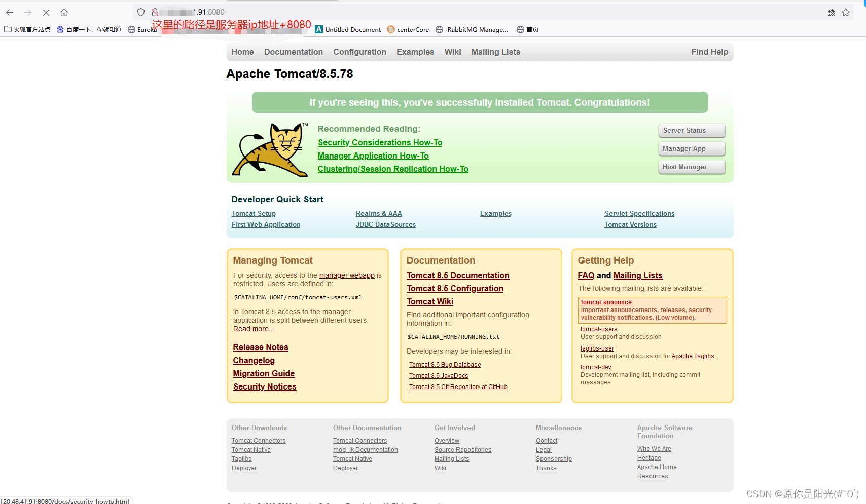
Task: Click the browser back arrow
Action: 10,12
